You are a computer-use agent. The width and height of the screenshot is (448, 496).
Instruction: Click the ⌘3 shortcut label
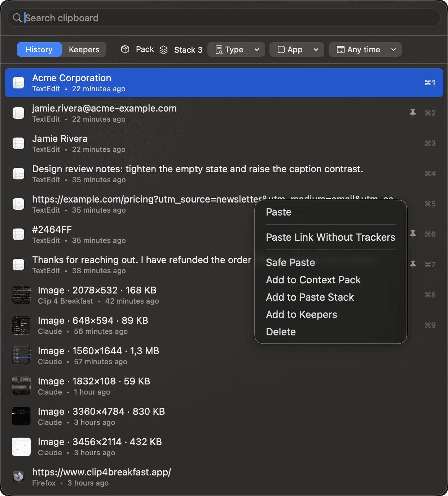pos(430,143)
